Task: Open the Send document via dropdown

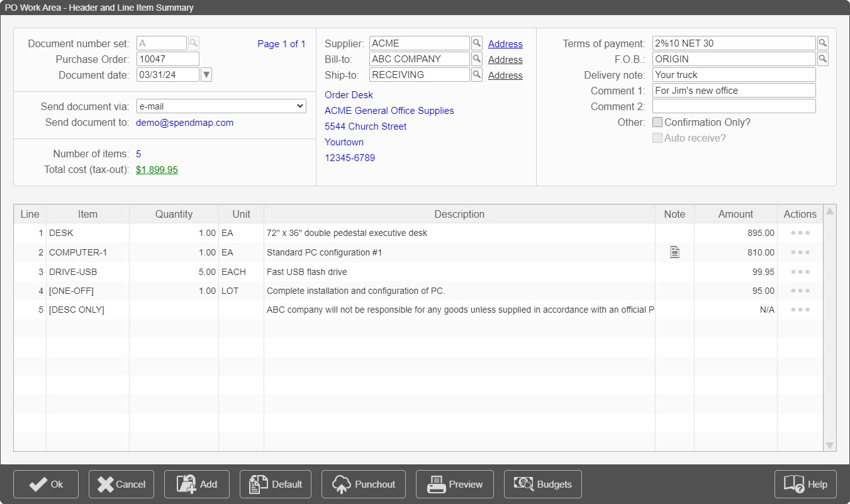Action: [x=221, y=106]
